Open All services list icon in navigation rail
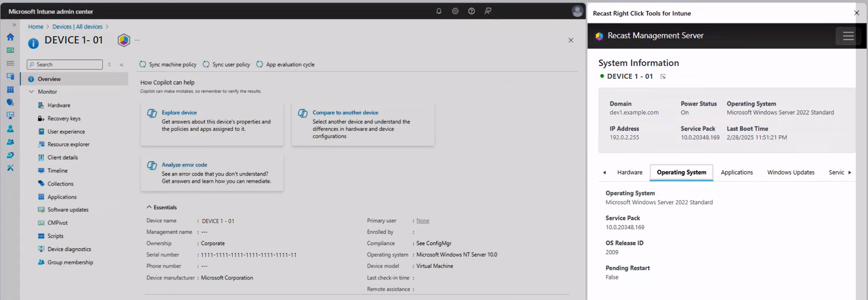The width and height of the screenshot is (868, 300). (10, 63)
